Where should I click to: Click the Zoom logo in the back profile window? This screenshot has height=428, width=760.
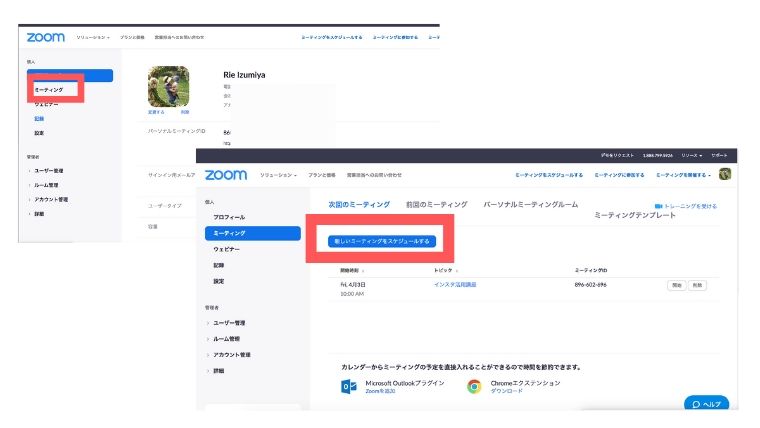(46, 37)
